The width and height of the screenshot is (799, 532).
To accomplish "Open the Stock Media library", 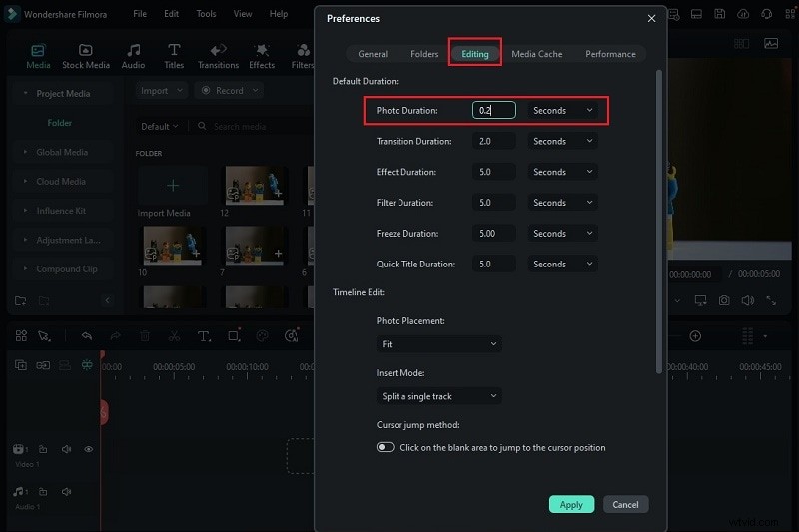I will click(85, 56).
